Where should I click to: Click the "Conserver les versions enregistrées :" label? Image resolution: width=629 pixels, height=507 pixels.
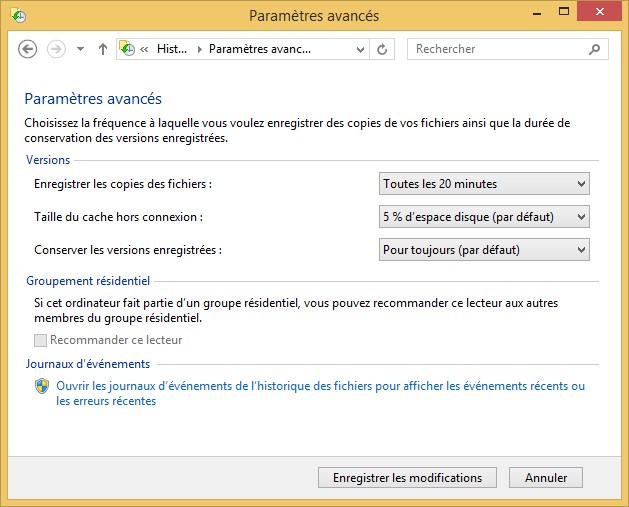pos(128,249)
